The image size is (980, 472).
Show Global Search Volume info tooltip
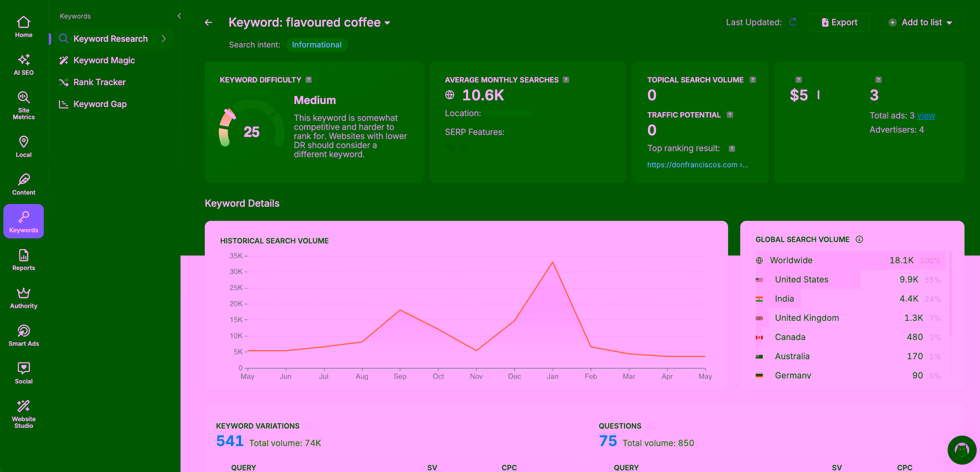[x=859, y=239]
